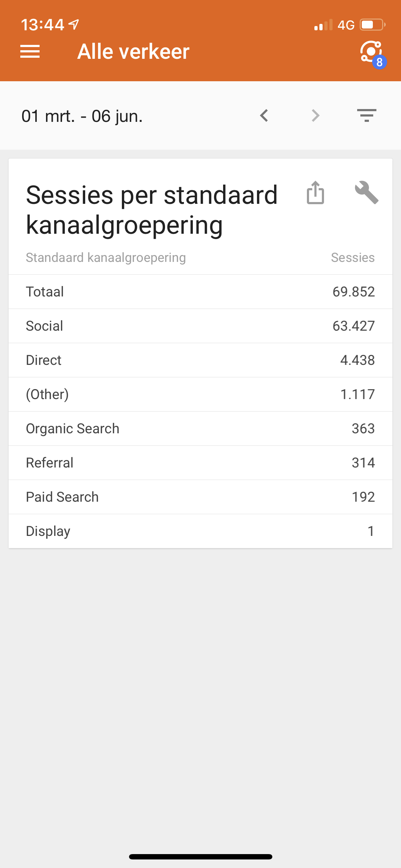The height and width of the screenshot is (868, 401).
Task: Open the wrench report settings
Action: [367, 192]
